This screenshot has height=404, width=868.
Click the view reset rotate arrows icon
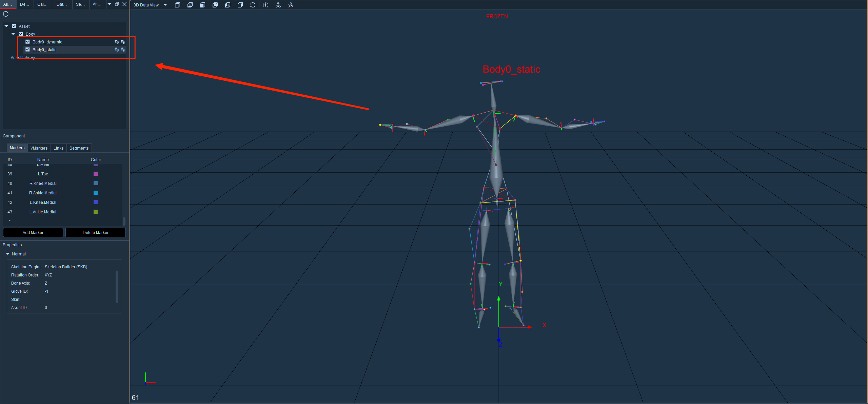[x=253, y=5]
